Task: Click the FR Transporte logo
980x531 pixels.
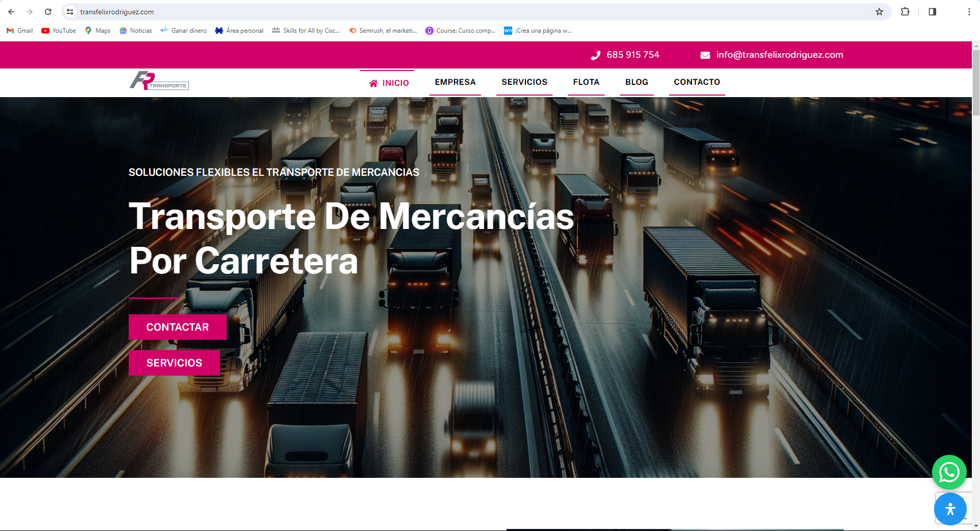Action: (x=159, y=81)
